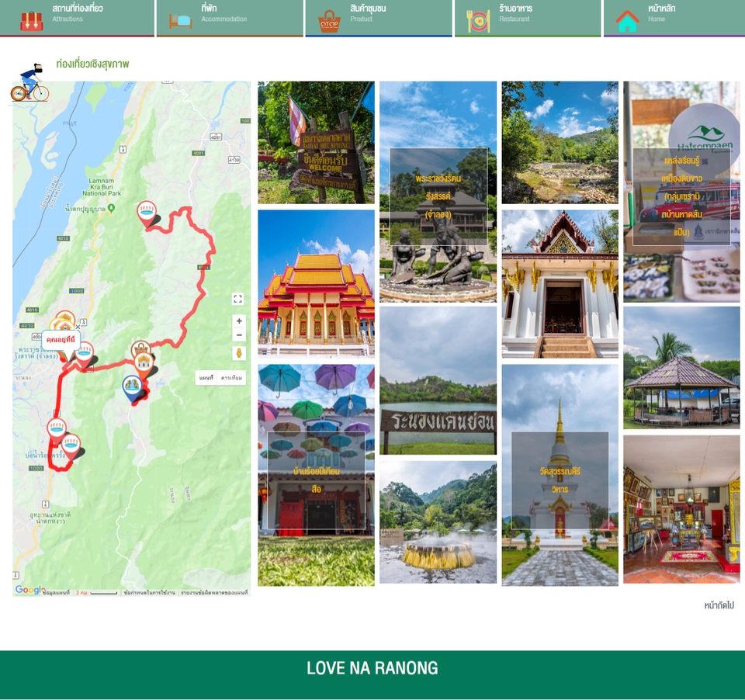This screenshot has width=745, height=700.
Task: Open the hot spring welcome sign photo
Action: click(x=316, y=143)
